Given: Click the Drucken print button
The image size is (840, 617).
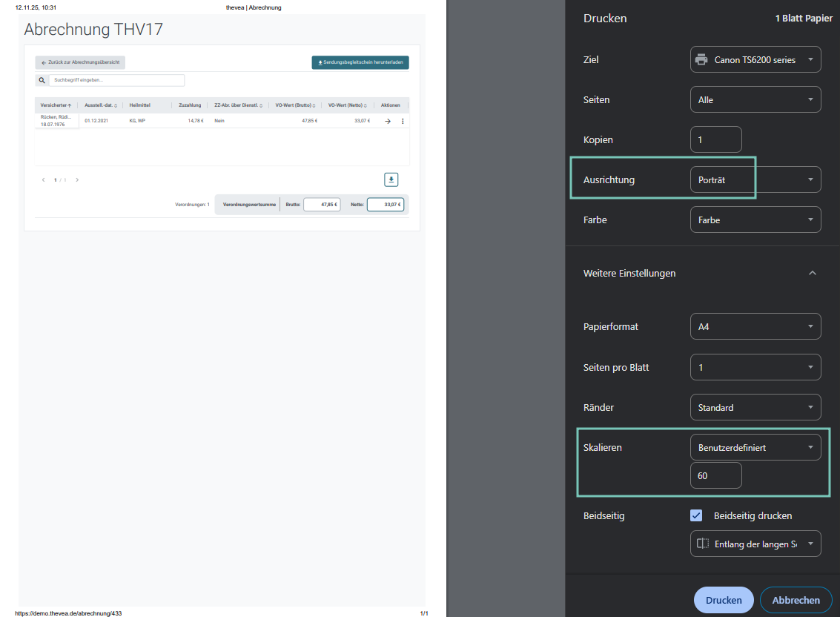Looking at the screenshot, I should (x=724, y=601).
